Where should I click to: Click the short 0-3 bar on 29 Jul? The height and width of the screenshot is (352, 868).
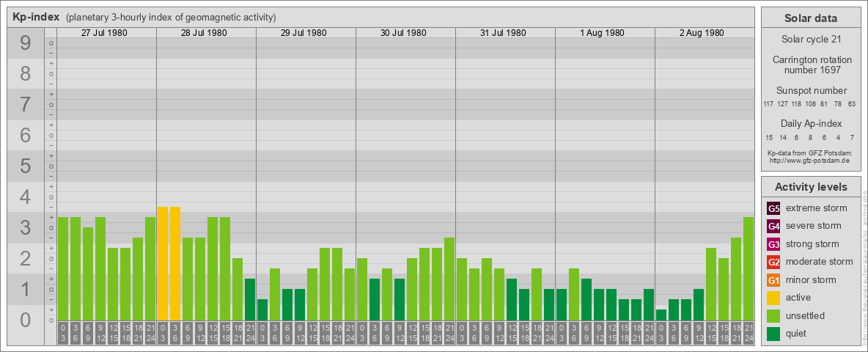click(262, 310)
